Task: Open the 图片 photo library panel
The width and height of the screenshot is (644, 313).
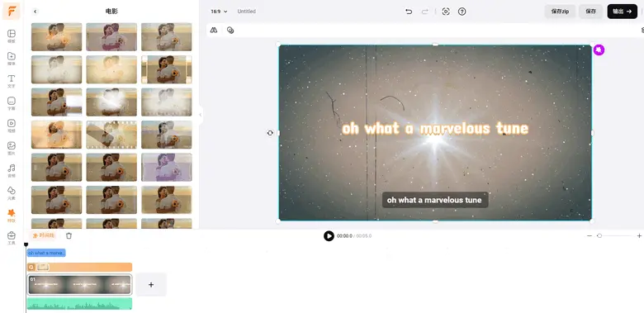Action: pos(11,149)
